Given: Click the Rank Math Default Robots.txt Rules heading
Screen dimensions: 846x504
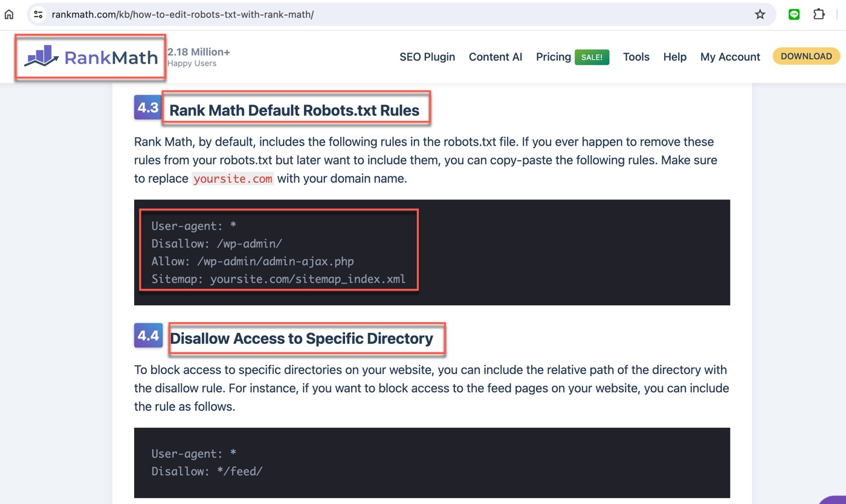Looking at the screenshot, I should pos(294,111).
